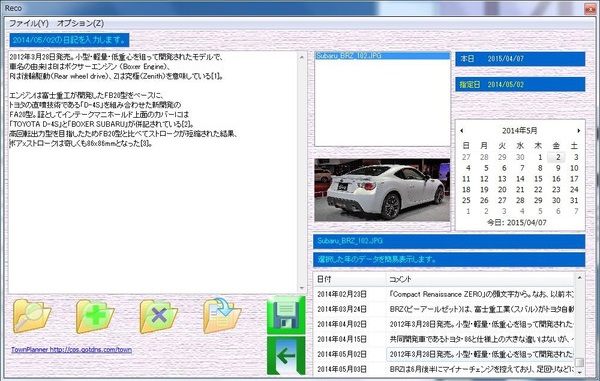
Task: Go to previous month in calendar
Action: pos(462,130)
